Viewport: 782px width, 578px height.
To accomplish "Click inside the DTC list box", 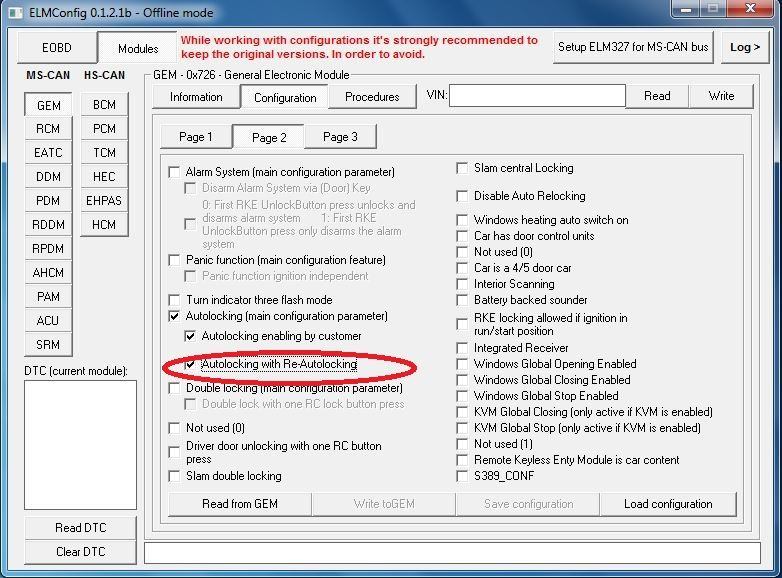I will [80, 445].
